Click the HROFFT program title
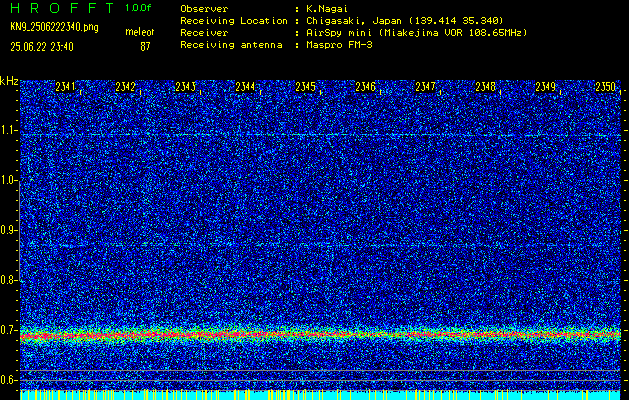This screenshot has width=629, height=400. point(62,8)
